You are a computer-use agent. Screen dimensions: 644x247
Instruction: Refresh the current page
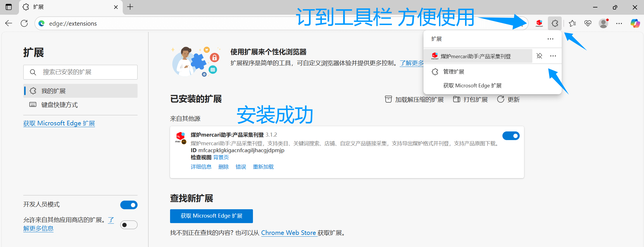click(x=24, y=23)
